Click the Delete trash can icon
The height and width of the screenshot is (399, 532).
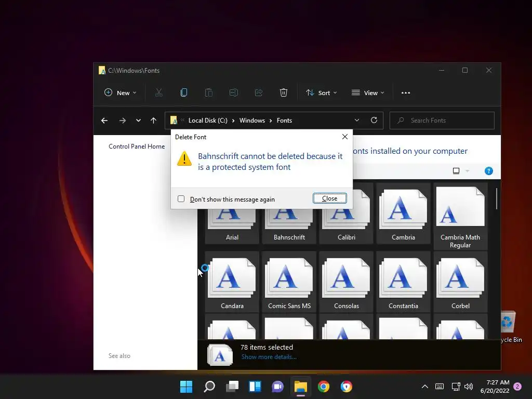pos(284,92)
